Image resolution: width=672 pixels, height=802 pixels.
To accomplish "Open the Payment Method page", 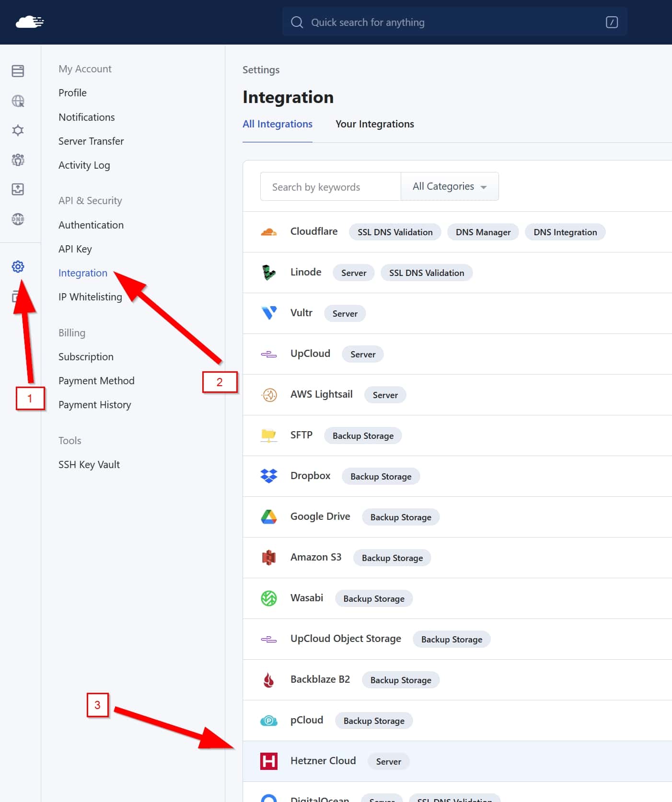I will point(96,381).
